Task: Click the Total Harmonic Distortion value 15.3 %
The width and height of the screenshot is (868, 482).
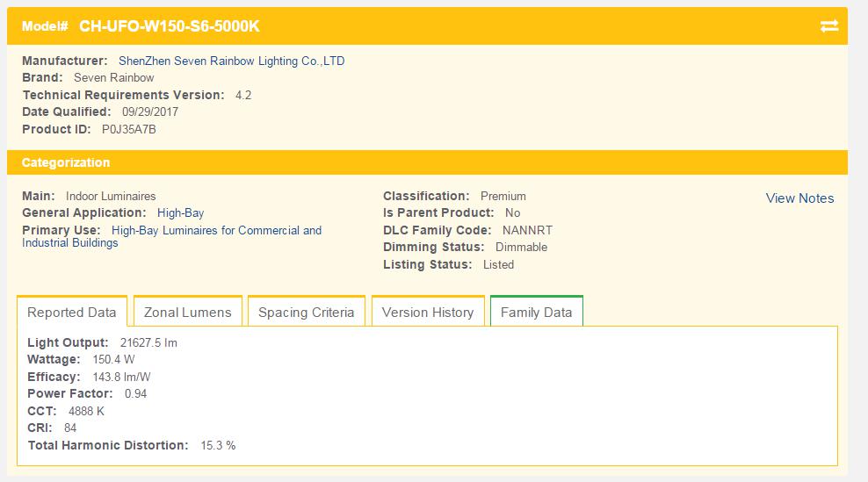Action: pos(218,445)
